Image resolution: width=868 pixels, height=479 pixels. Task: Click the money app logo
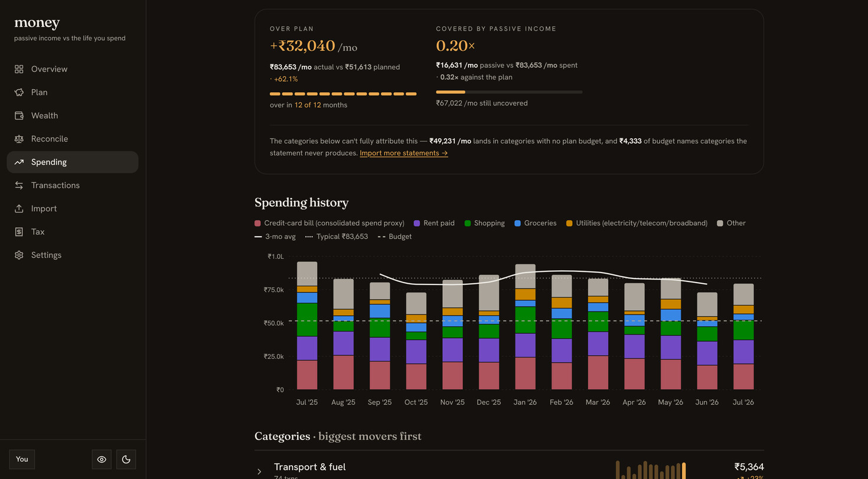pos(37,23)
